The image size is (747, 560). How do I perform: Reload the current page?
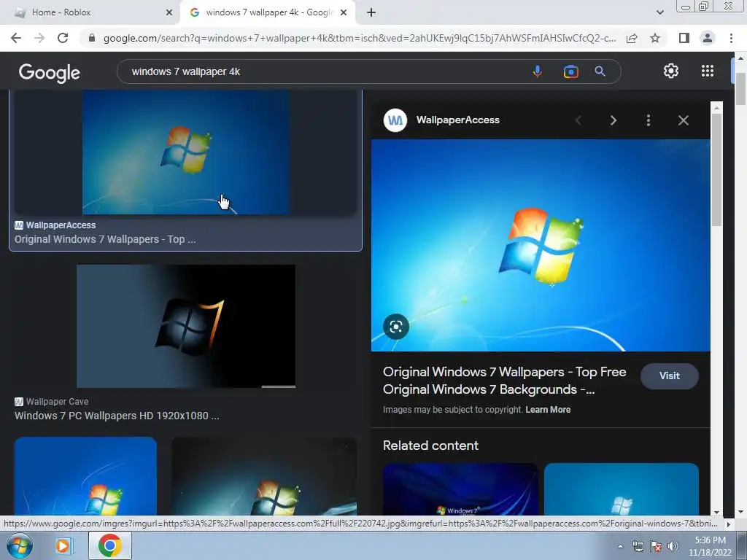click(63, 38)
